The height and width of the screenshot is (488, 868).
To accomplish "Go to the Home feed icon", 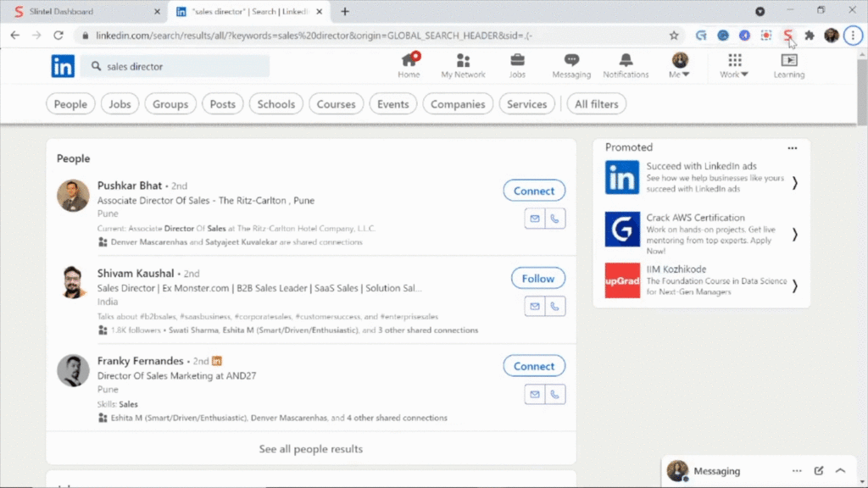I will pos(409,60).
